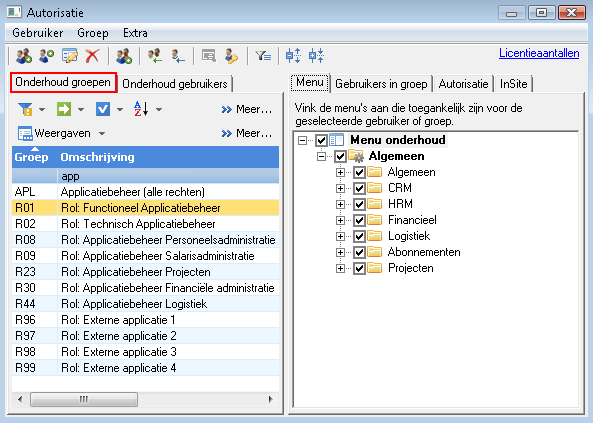This screenshot has width=593, height=423.
Task: Select the R02 Technisch Applicatiebeheer row
Action: point(145,224)
